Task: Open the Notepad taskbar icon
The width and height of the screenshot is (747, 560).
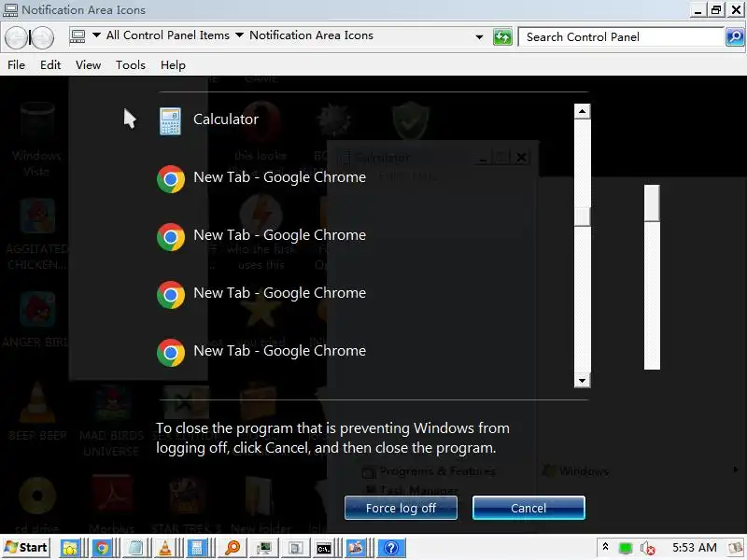Action: tap(134, 548)
